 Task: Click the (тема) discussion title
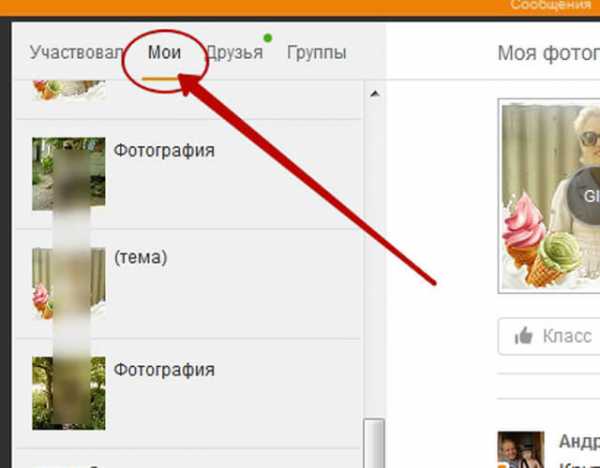tap(141, 258)
